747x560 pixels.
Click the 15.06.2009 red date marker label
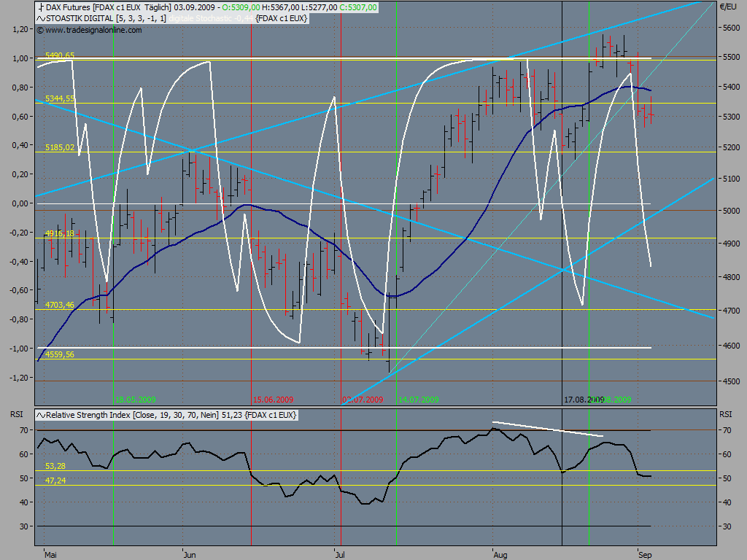pyautogui.click(x=273, y=400)
